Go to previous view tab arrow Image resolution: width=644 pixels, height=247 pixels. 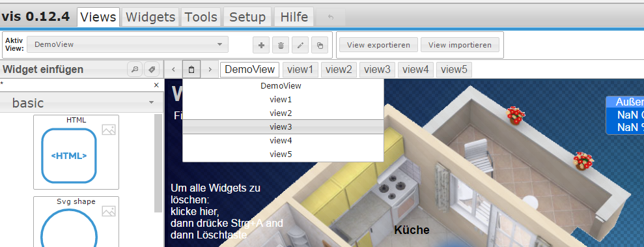[x=173, y=70]
